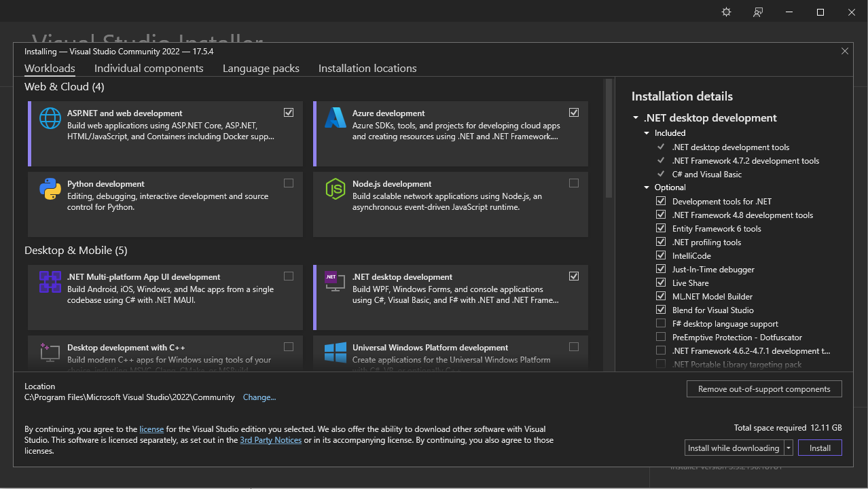
Task: Click the Python development card description
Action: coord(168,202)
